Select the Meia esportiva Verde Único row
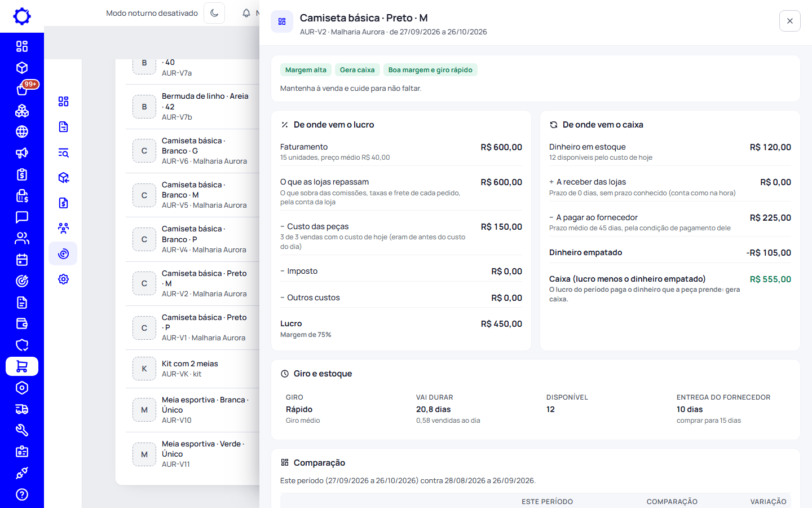 tap(192, 454)
